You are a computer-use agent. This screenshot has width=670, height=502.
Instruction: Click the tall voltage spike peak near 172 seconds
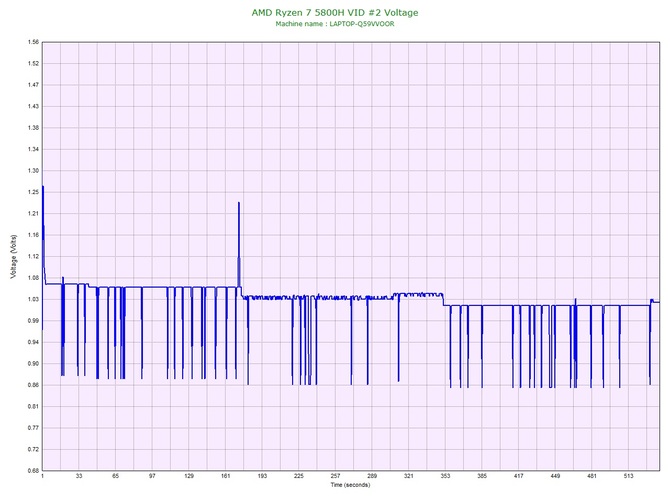pos(239,203)
